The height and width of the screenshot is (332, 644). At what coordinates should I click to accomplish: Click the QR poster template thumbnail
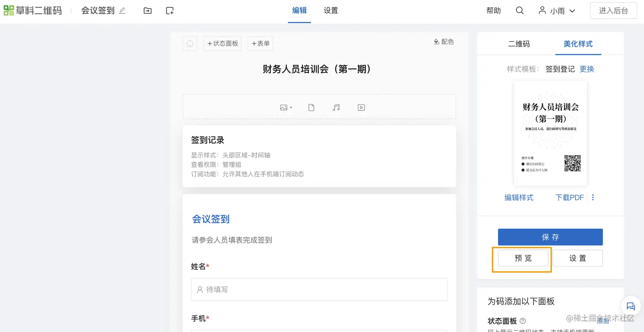[550, 133]
